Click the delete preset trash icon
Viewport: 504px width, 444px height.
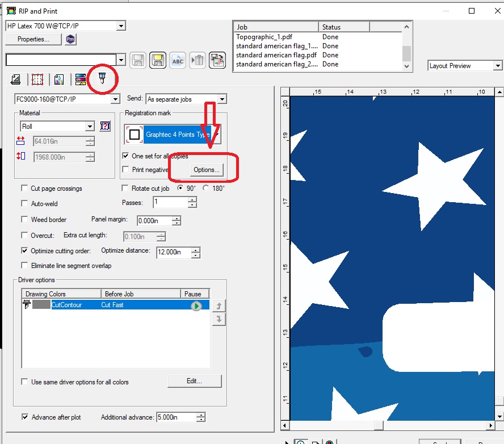tap(198, 60)
